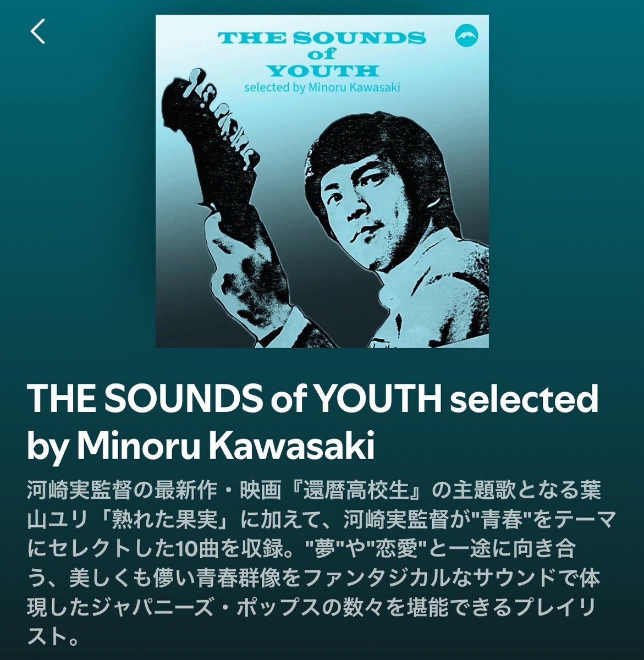Click "青春" quoted word in description
This screenshot has width=644, height=660.
click(497, 520)
